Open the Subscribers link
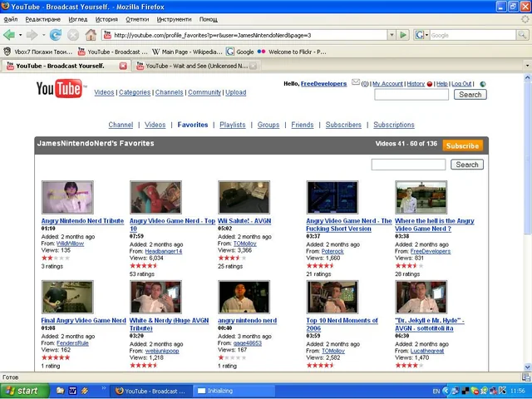Image resolution: width=532 pixels, height=399 pixels. pos(343,125)
